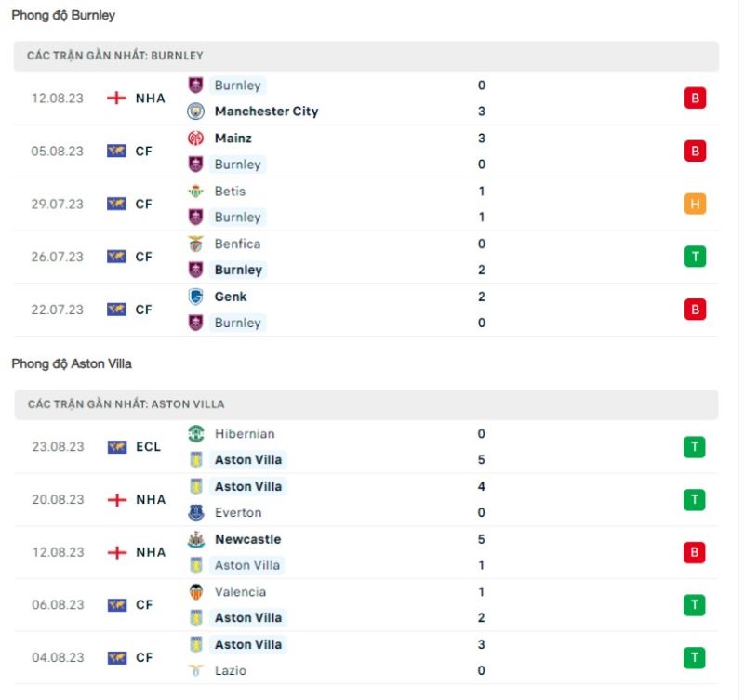Click the Aston Villa crest beside Everton match
The height and width of the screenshot is (700, 744).
tap(197, 486)
